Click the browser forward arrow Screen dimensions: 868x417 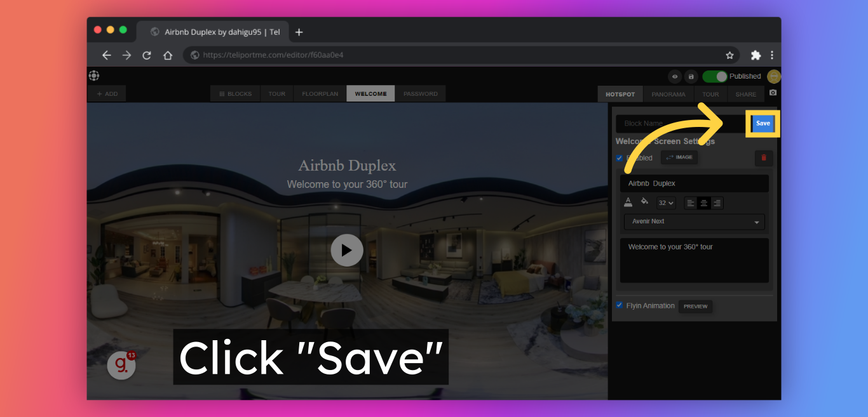pos(126,55)
